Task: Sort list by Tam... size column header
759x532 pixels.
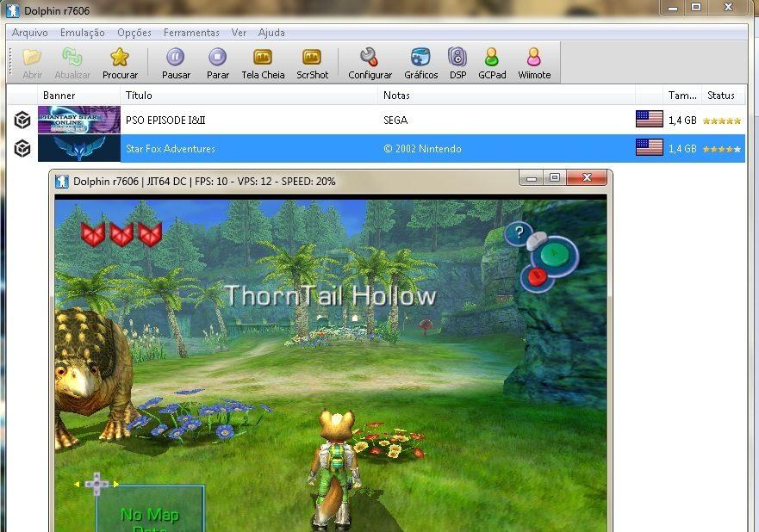Action: 682,96
